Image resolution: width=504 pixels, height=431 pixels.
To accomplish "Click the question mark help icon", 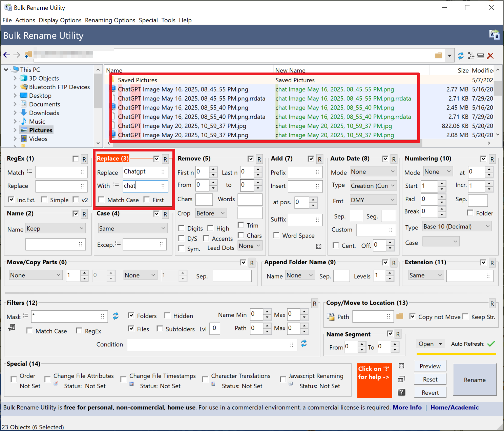I will (401, 392).
